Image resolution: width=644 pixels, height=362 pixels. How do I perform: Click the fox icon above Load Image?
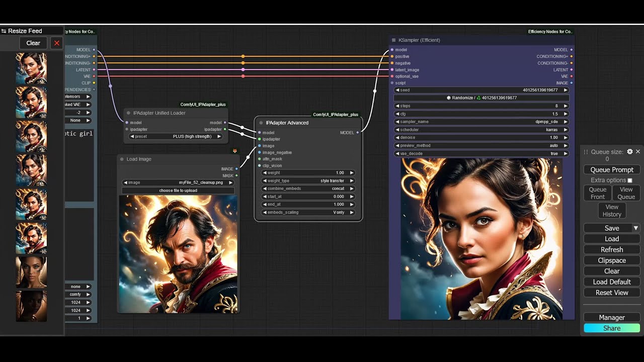(235, 151)
